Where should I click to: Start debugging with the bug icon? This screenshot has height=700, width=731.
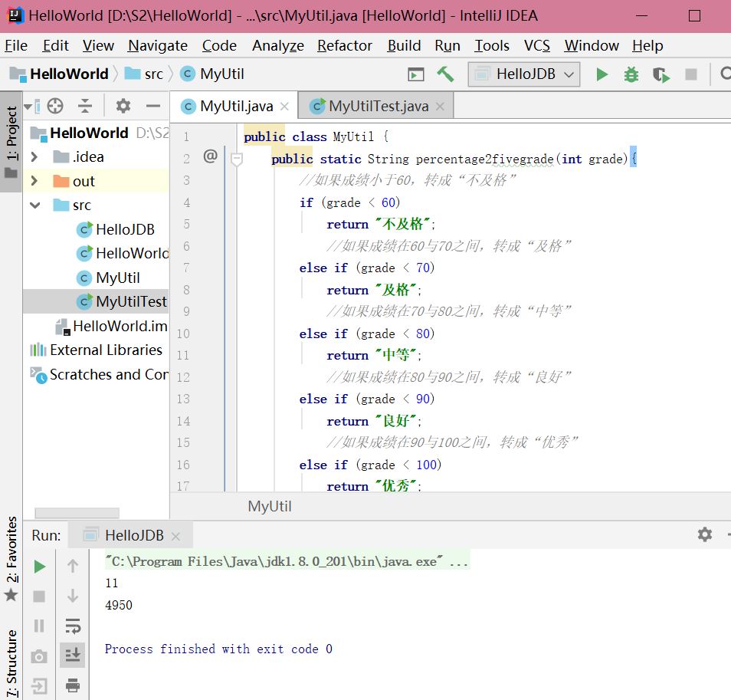click(631, 74)
